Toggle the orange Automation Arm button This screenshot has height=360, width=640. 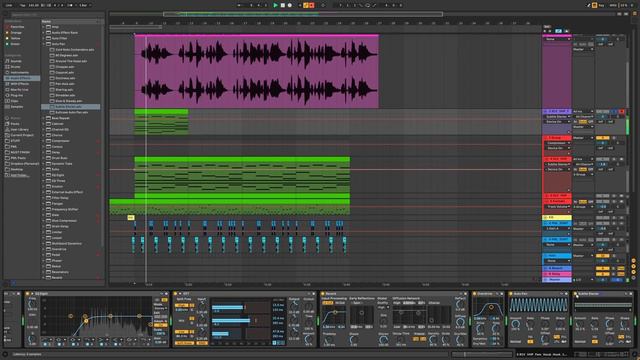[306, 5]
